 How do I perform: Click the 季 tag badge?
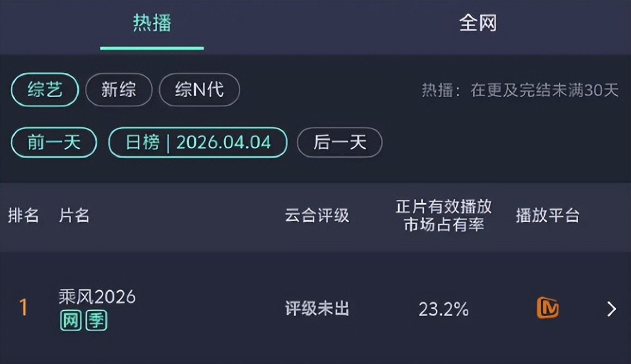pyautogui.click(x=96, y=321)
